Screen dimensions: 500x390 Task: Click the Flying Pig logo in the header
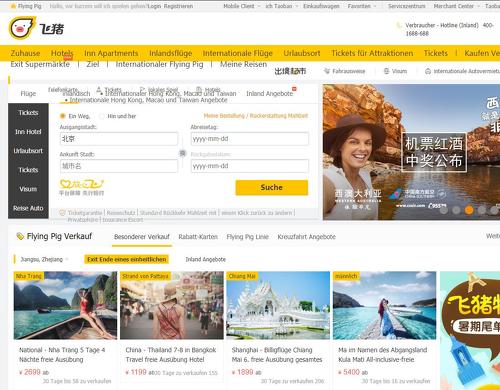pyautogui.click(x=36, y=28)
